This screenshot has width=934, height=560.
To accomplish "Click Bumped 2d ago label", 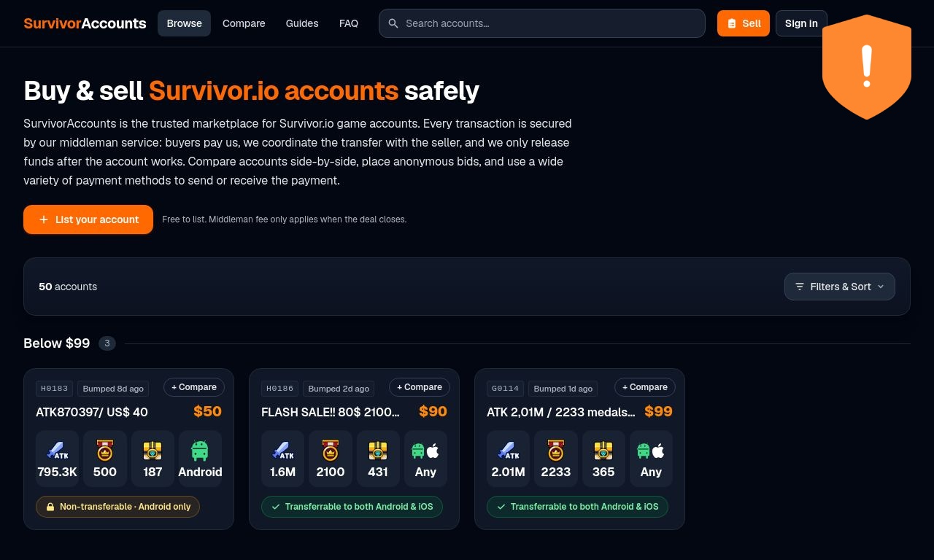I will (x=339, y=389).
